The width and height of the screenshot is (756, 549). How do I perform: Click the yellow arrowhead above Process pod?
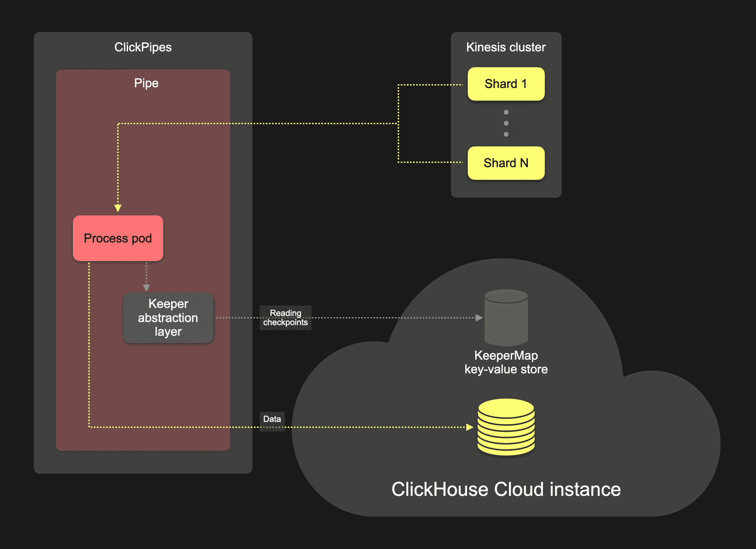click(x=118, y=208)
